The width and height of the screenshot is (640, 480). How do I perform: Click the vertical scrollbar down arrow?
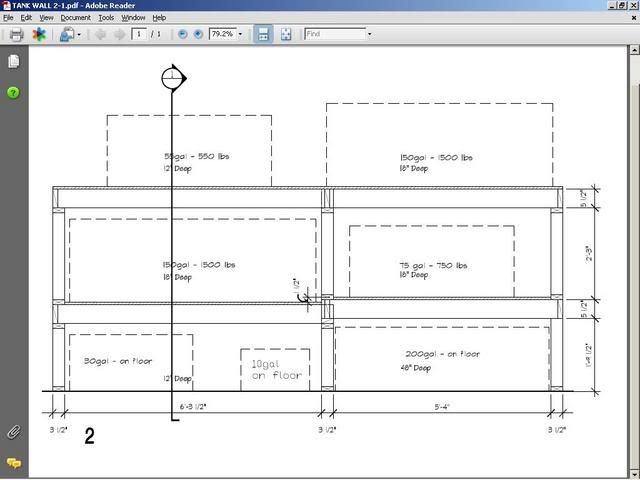(x=635, y=473)
